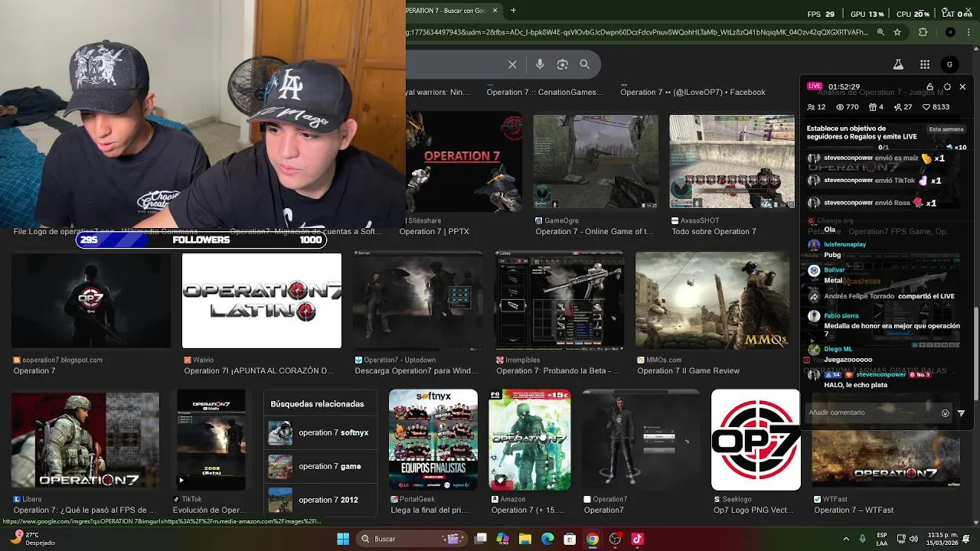Send comment with the paper plane icon
Viewport: 980px width, 551px height.
tap(961, 413)
